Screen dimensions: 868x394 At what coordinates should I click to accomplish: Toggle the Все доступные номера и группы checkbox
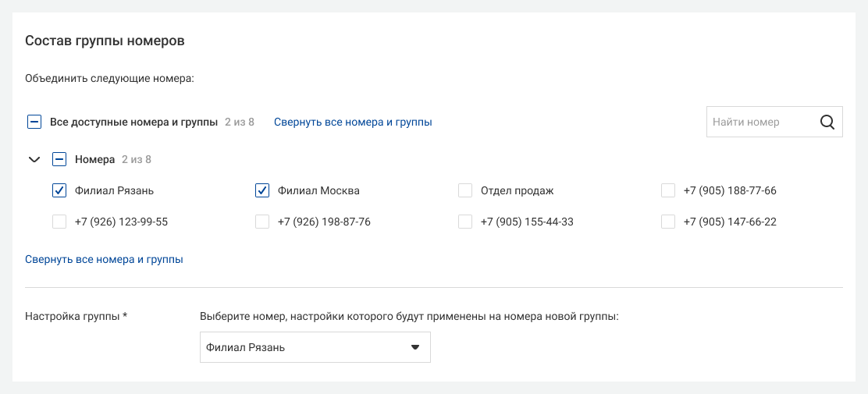34,122
